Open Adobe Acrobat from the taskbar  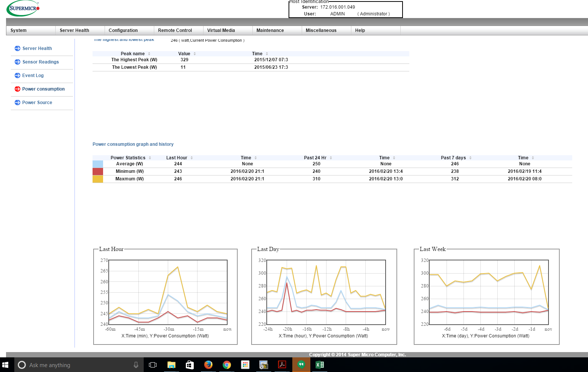click(282, 365)
